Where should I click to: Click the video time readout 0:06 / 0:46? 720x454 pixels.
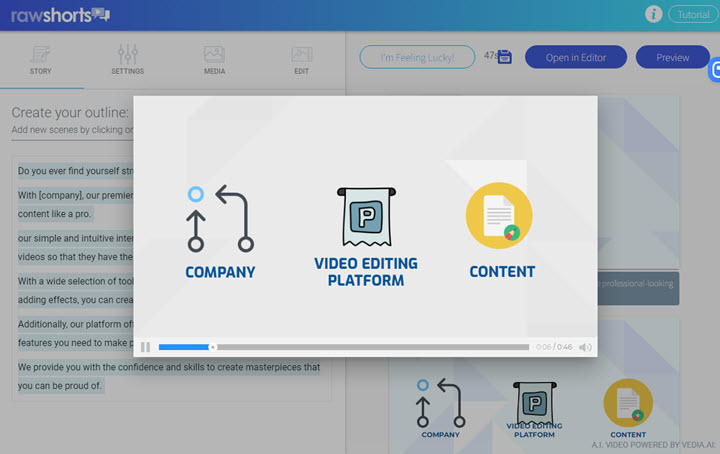[554, 347]
